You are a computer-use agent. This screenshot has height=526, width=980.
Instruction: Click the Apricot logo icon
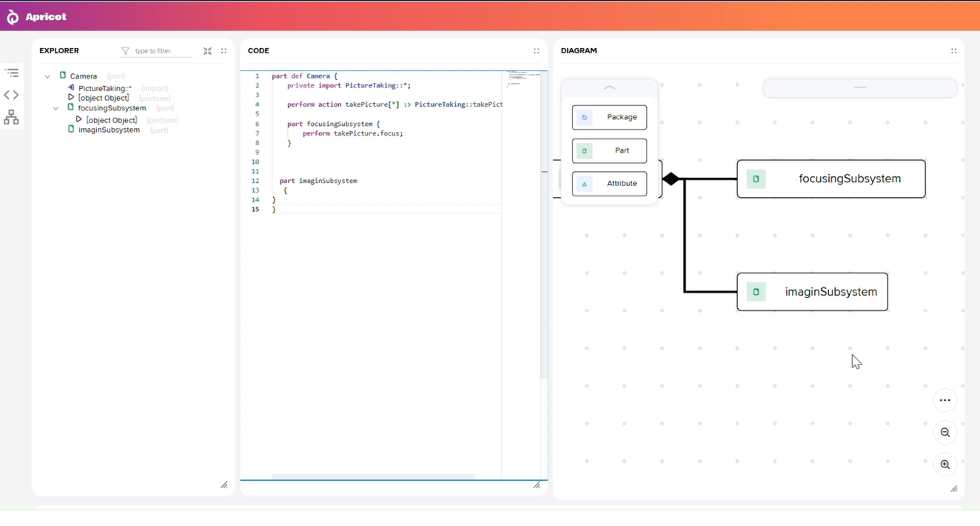tap(13, 17)
